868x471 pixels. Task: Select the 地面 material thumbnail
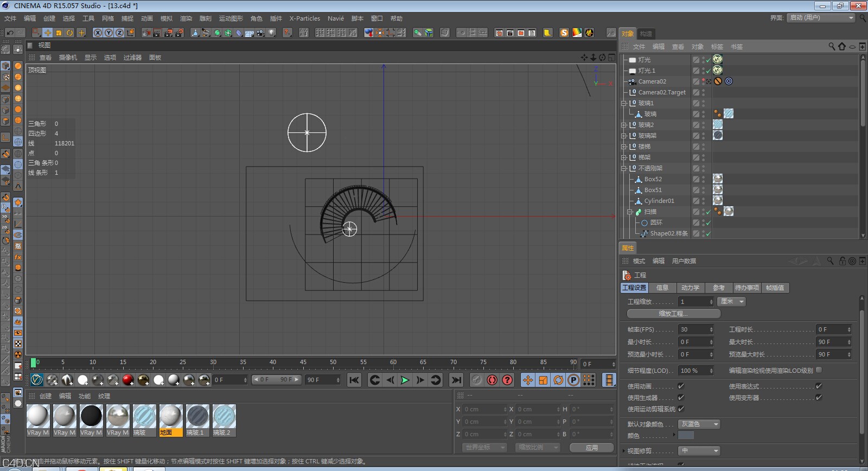click(171, 417)
